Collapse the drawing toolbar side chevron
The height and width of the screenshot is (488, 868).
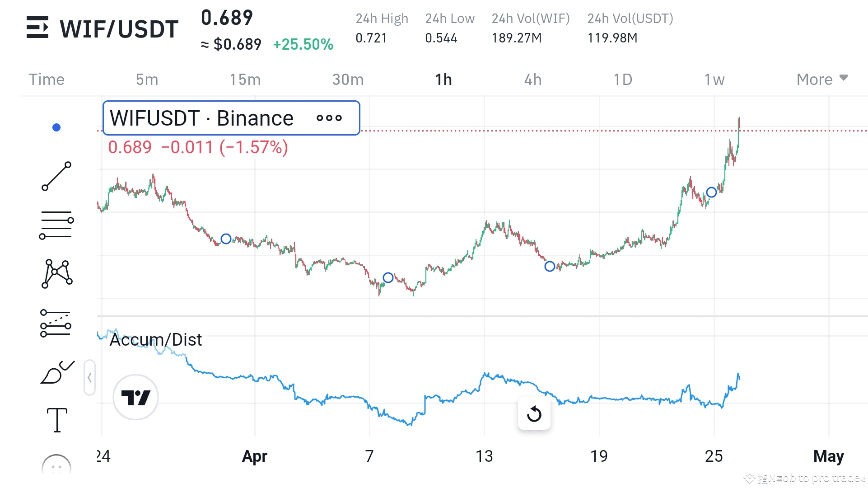click(x=89, y=377)
